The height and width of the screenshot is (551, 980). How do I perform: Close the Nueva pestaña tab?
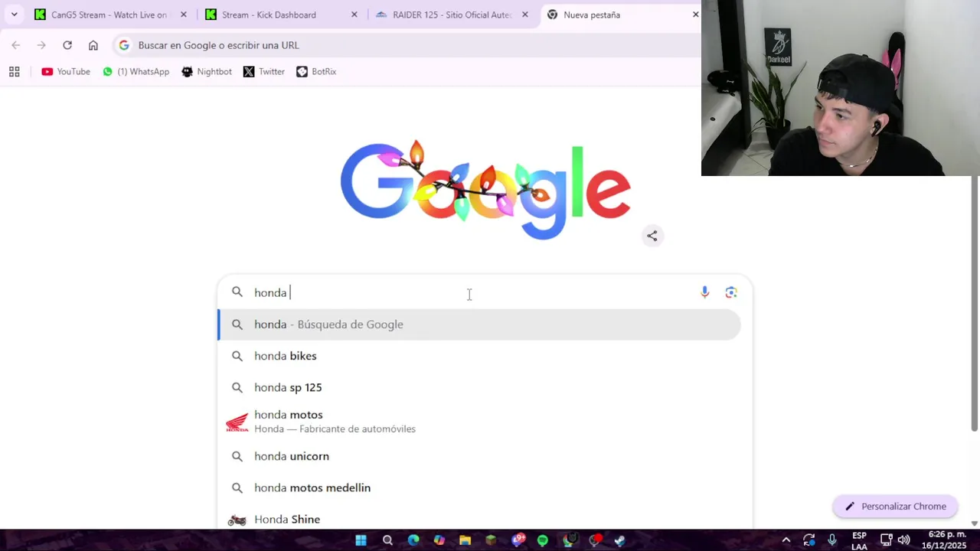[695, 15]
